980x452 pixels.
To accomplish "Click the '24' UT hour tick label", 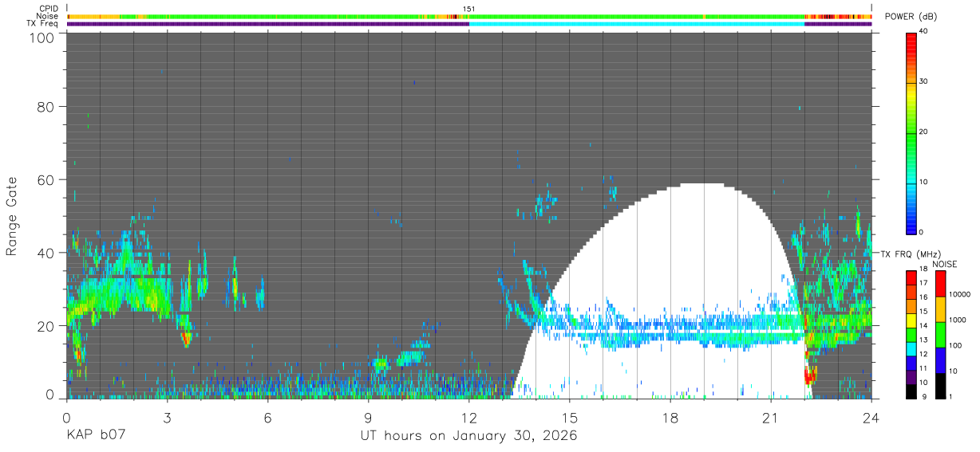I will click(871, 418).
